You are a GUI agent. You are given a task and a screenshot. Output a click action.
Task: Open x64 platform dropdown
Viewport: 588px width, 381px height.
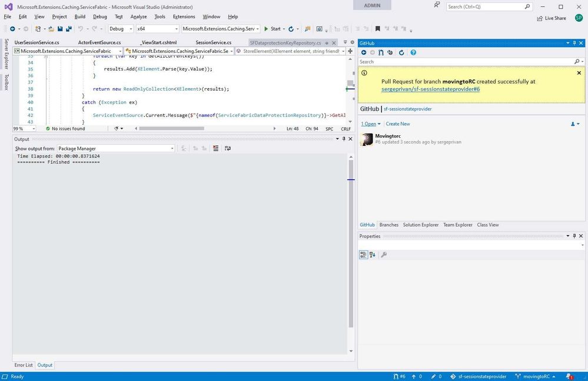point(157,29)
